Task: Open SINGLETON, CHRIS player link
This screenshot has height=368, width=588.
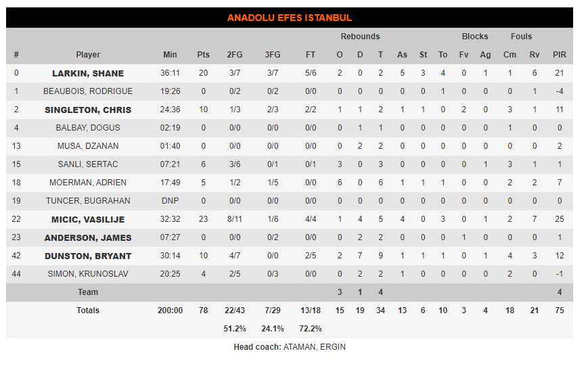Action: (x=88, y=110)
